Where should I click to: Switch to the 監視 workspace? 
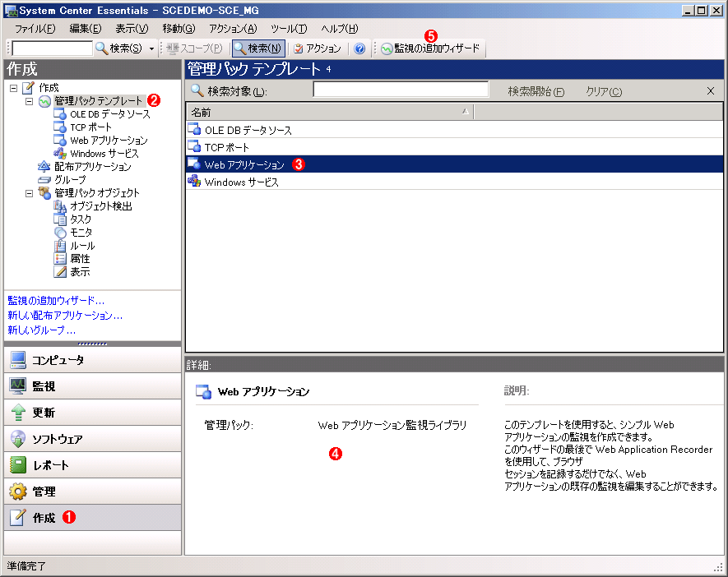pyautogui.click(x=92, y=386)
